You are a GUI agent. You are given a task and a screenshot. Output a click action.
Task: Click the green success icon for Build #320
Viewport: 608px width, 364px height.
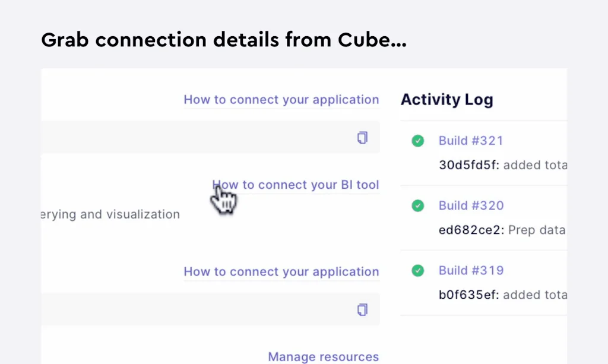(417, 205)
